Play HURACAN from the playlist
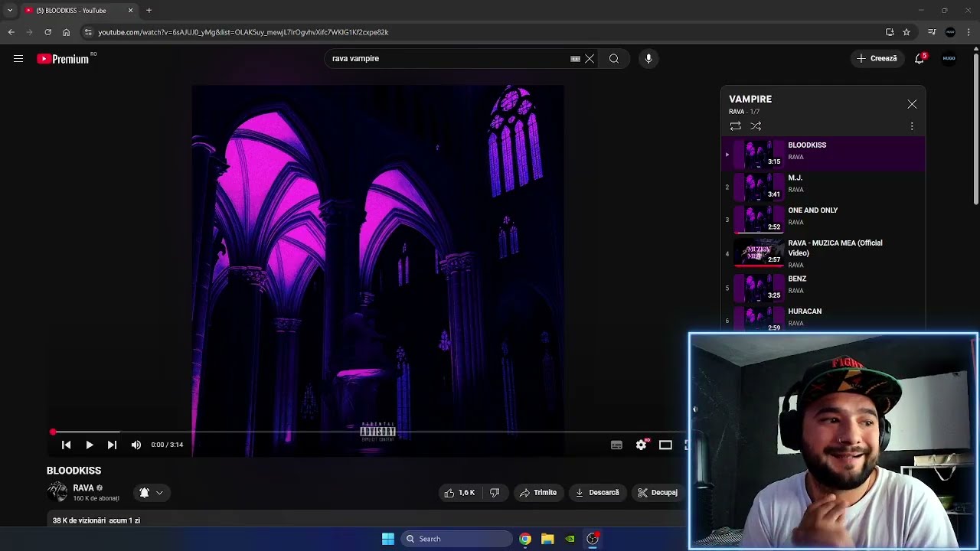Screen dimensions: 980x551 pyautogui.click(x=823, y=318)
